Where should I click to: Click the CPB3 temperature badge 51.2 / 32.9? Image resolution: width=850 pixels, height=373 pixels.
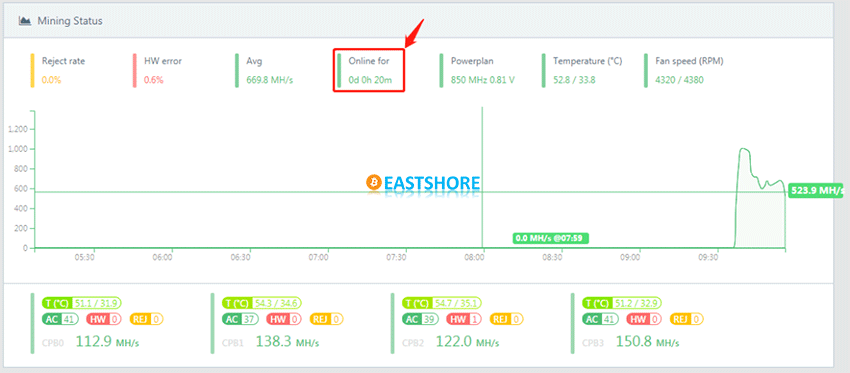click(x=622, y=303)
